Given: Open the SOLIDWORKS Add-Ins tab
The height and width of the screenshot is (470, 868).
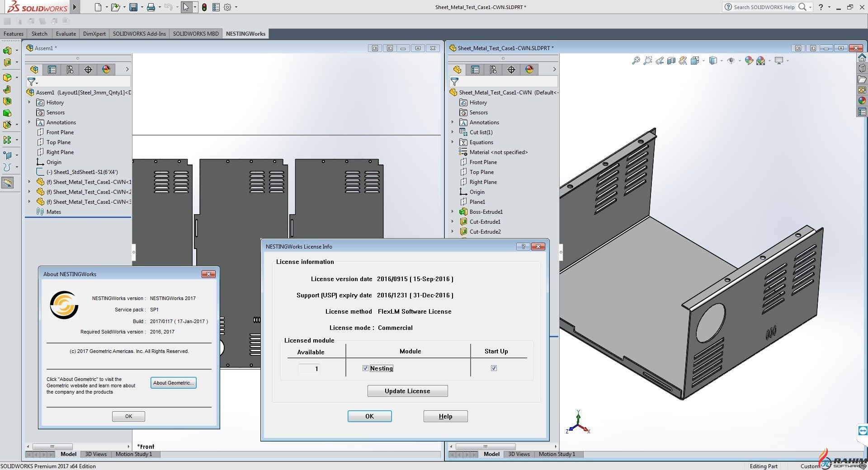Looking at the screenshot, I should (x=139, y=34).
